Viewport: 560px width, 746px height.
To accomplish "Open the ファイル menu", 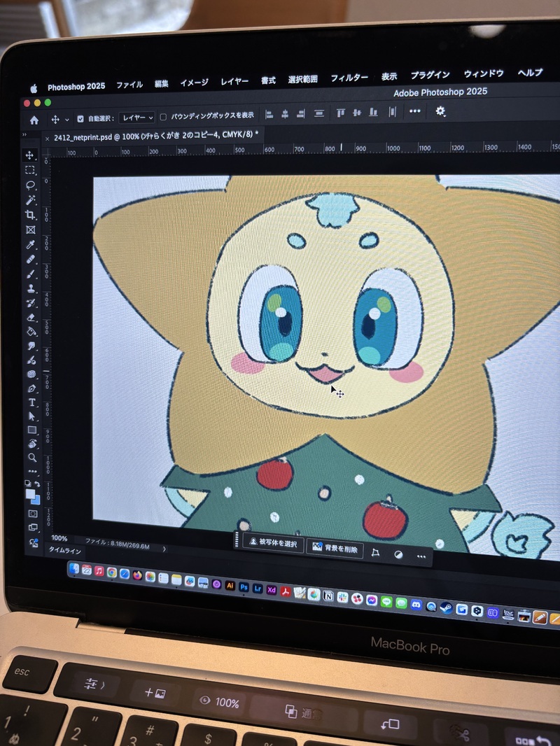I will [x=129, y=85].
